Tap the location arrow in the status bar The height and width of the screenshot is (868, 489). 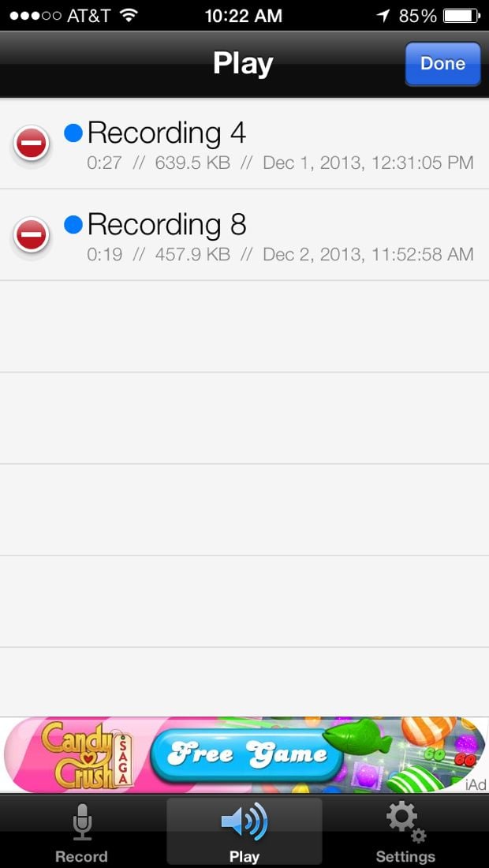click(x=383, y=16)
